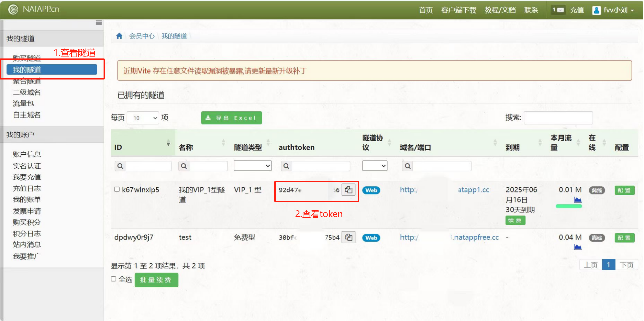Click the search icon in ID filter

pos(120,166)
